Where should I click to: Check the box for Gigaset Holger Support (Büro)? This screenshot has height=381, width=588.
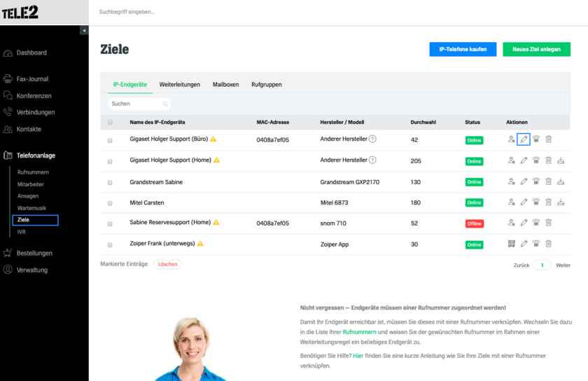tap(110, 140)
